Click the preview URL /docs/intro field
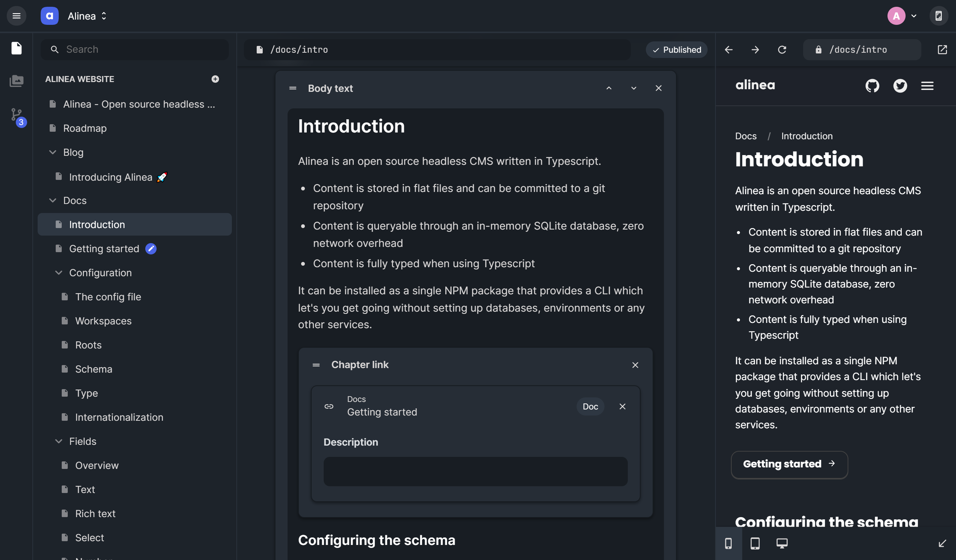The width and height of the screenshot is (956, 560). coord(862,49)
